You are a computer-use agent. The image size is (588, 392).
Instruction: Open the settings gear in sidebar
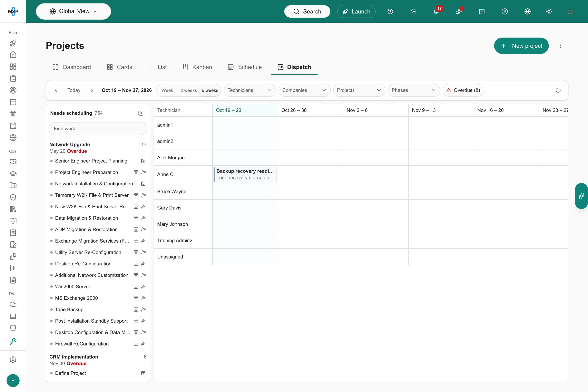click(13, 360)
